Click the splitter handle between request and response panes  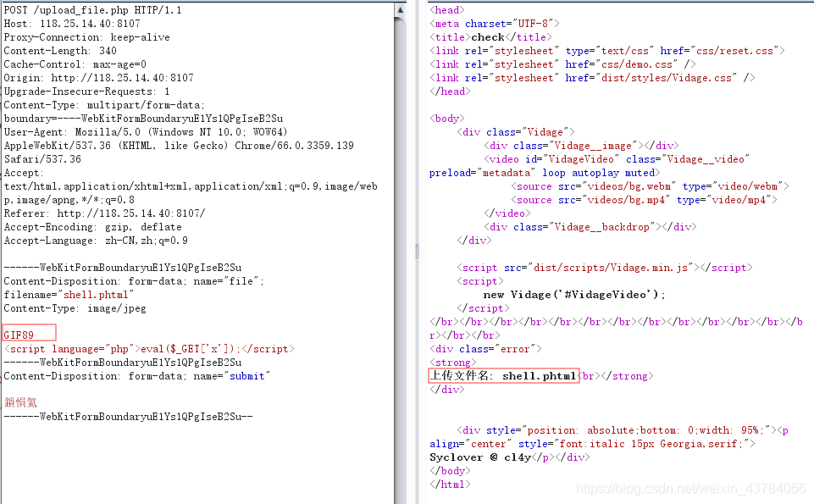click(417, 252)
